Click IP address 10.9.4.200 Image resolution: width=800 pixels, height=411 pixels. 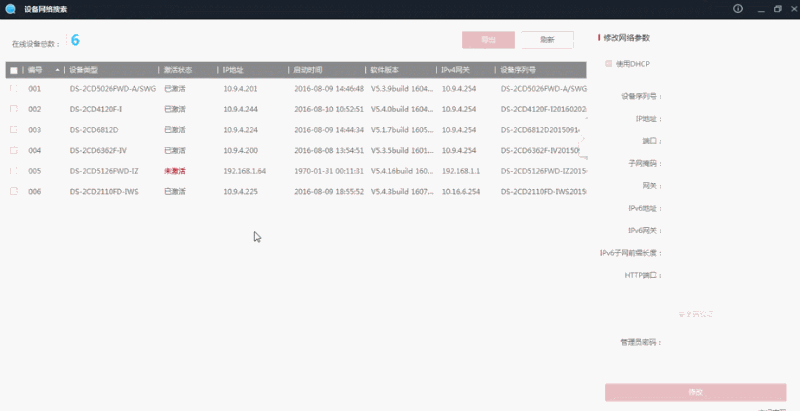(x=240, y=150)
